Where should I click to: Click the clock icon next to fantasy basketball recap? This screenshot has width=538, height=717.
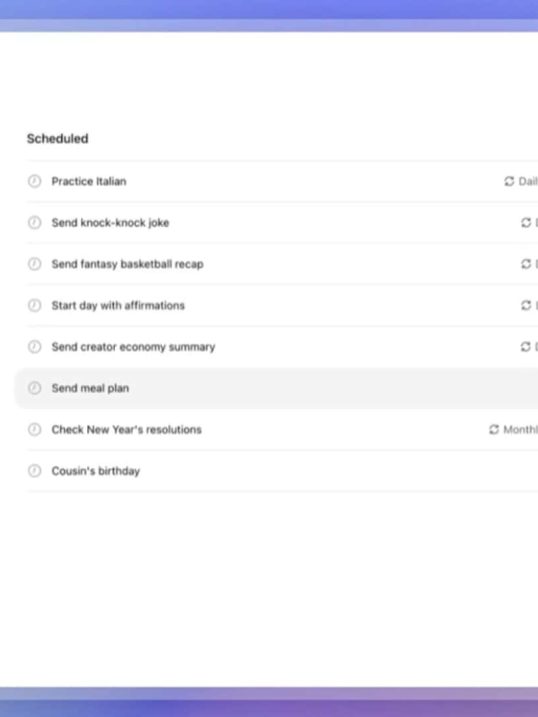(x=34, y=264)
